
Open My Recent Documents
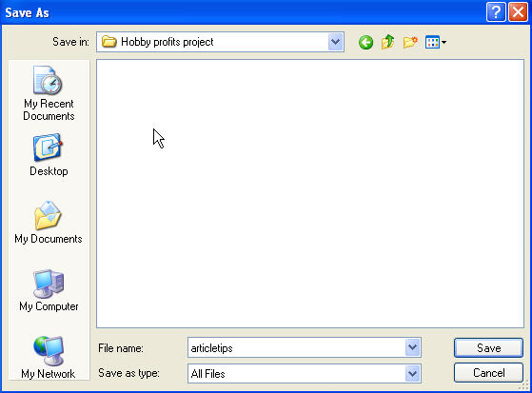pyautogui.click(x=49, y=93)
